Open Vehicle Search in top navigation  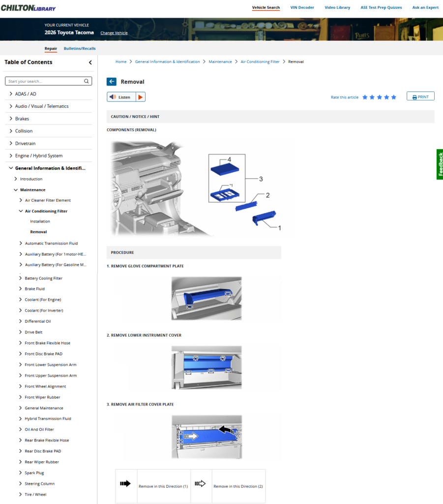[266, 7]
